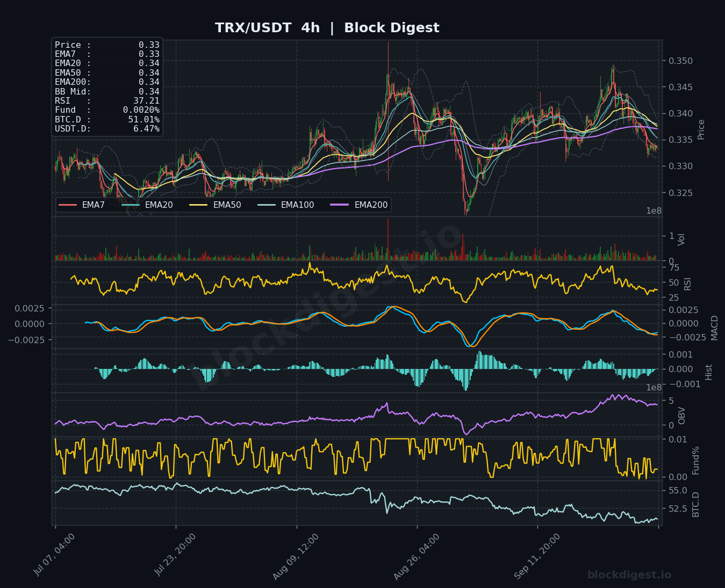Click the chart title TRX/USDT 4h | Block Digest
This screenshot has height=588, width=725.
coord(327,28)
